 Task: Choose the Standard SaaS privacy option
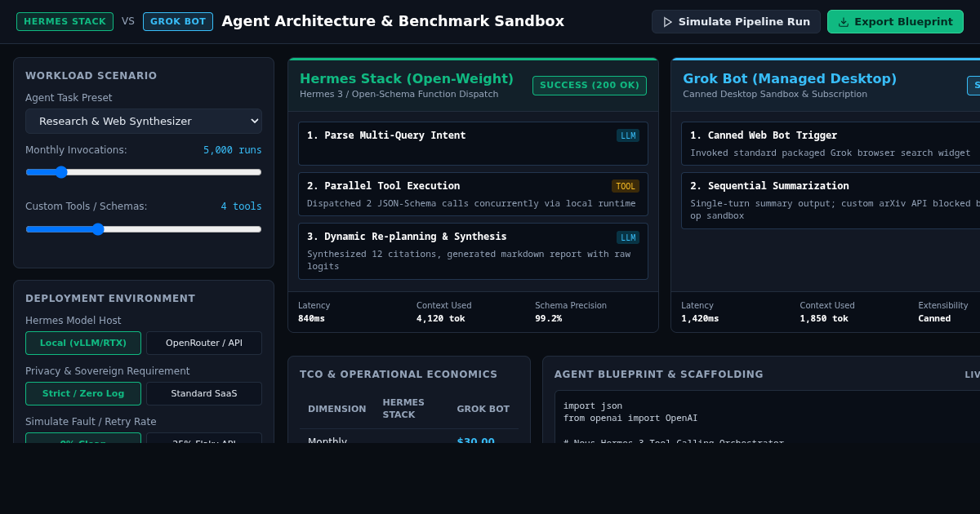[x=204, y=394]
